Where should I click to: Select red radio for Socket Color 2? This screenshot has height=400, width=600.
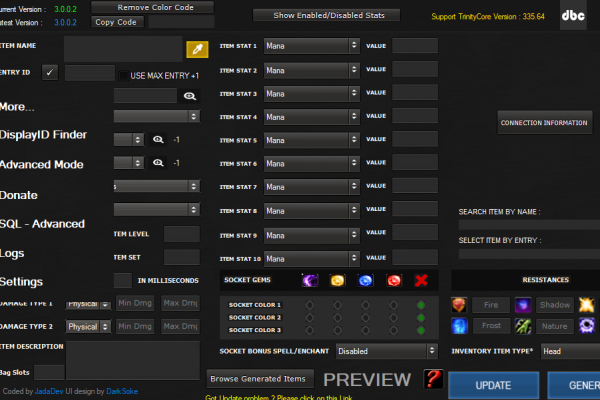[393, 318]
